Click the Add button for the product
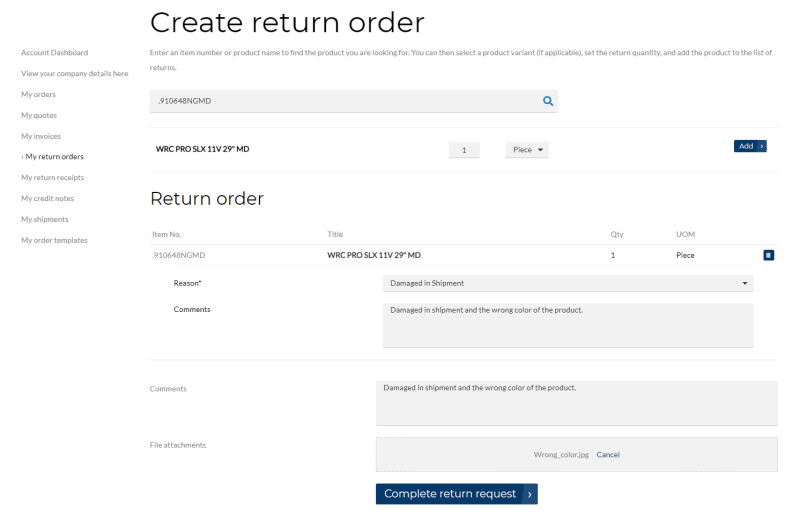Viewport: 800px width, 513px height. pyautogui.click(x=750, y=146)
